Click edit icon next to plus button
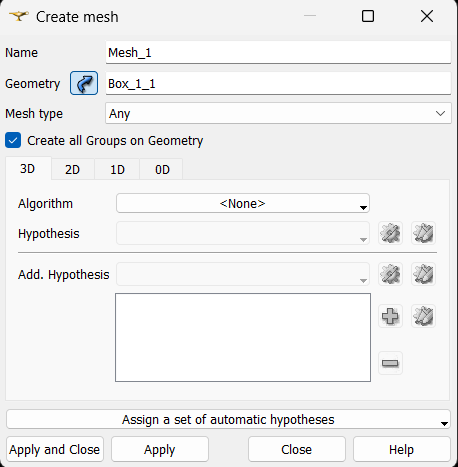 [423, 316]
